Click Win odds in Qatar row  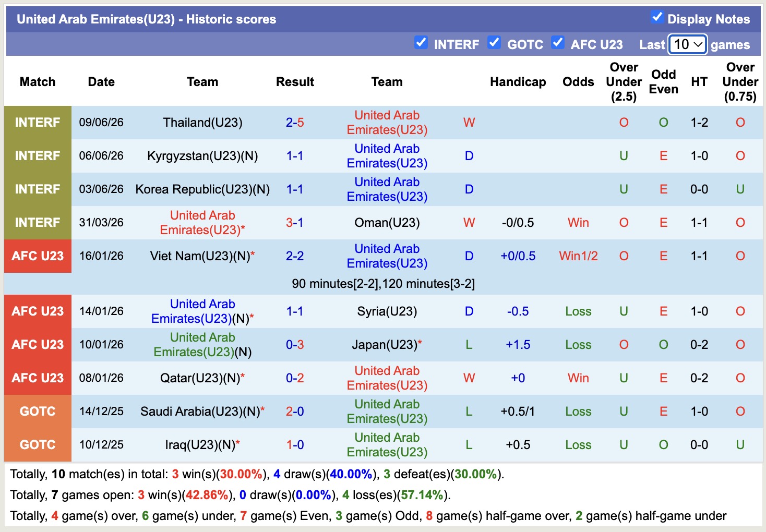pyautogui.click(x=578, y=378)
